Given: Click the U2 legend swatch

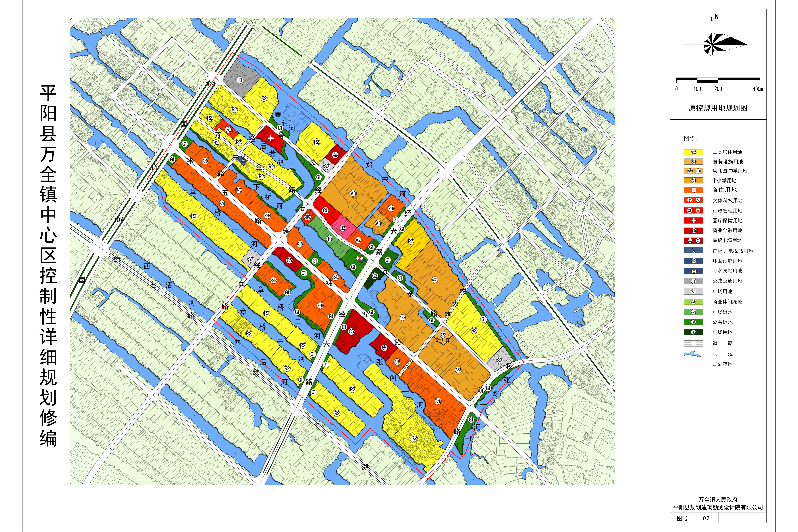Looking at the screenshot, I should point(693,261).
